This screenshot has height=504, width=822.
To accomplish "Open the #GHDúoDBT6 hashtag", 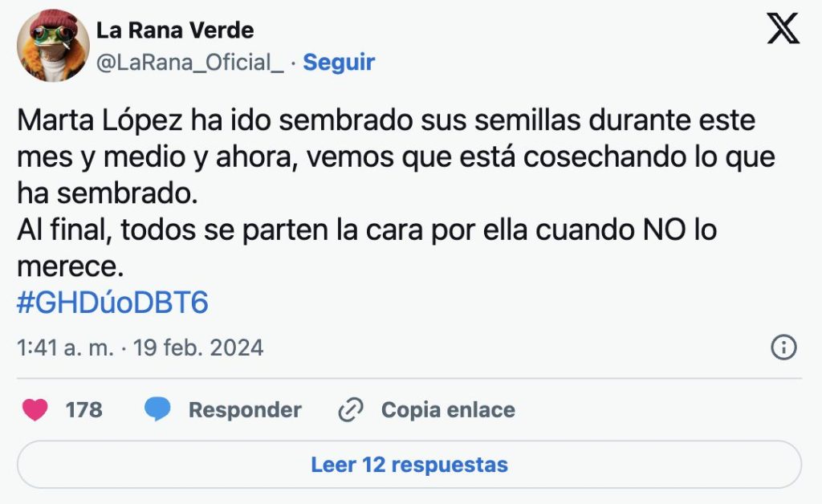I will point(112,303).
